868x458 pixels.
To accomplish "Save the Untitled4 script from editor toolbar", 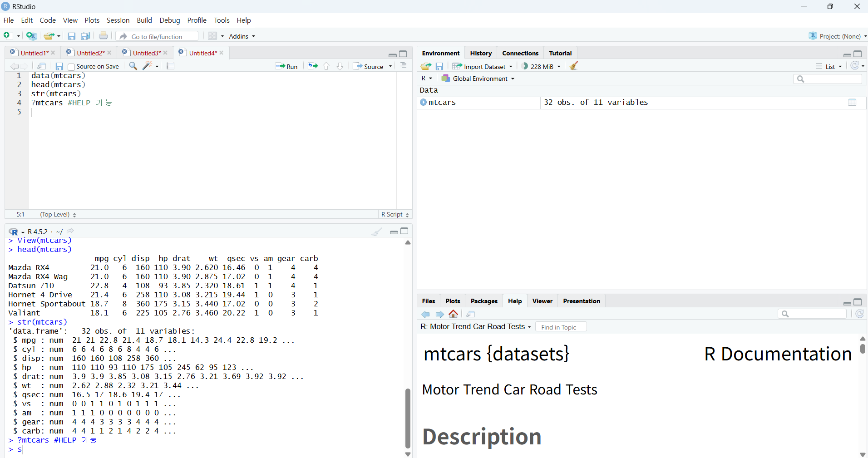I will click(x=59, y=66).
